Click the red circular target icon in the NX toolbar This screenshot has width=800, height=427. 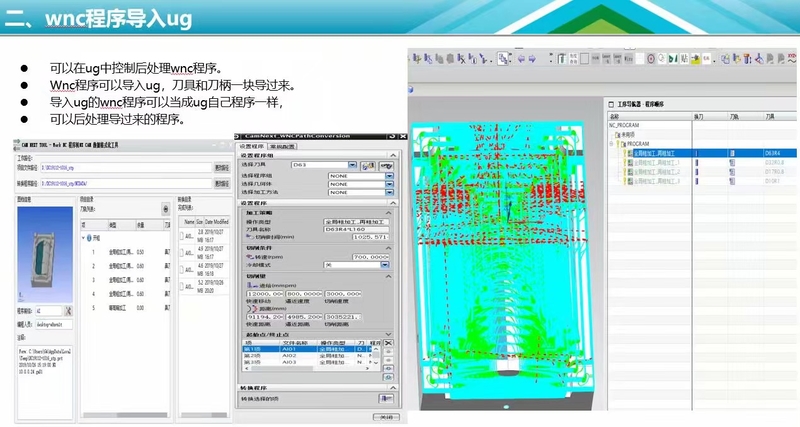click(x=651, y=59)
